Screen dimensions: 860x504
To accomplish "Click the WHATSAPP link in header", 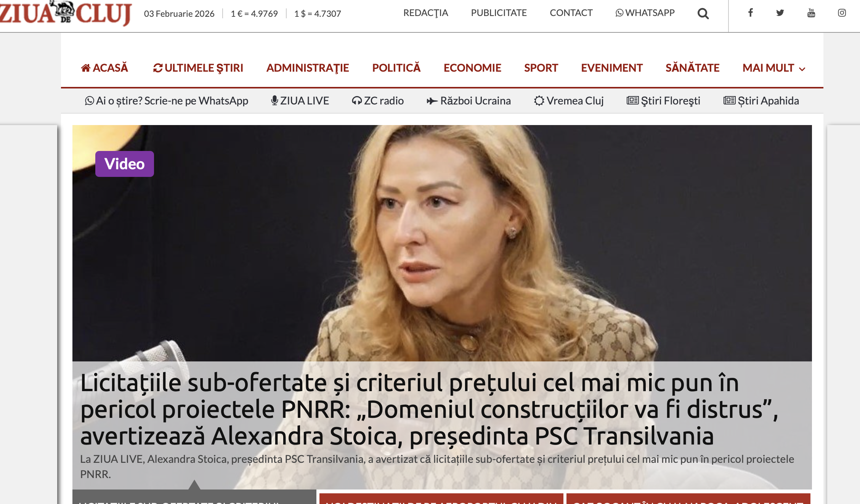I will pyautogui.click(x=645, y=13).
